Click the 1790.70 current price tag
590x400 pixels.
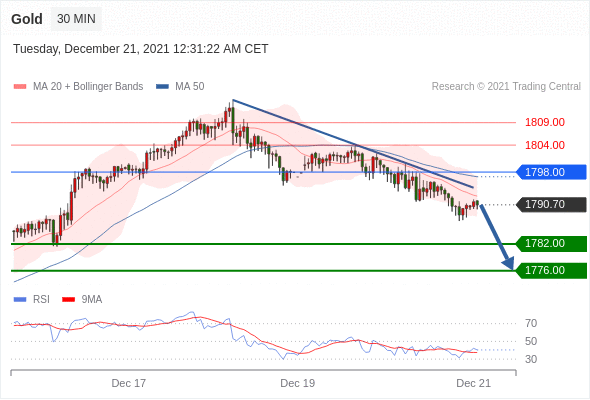(x=551, y=204)
